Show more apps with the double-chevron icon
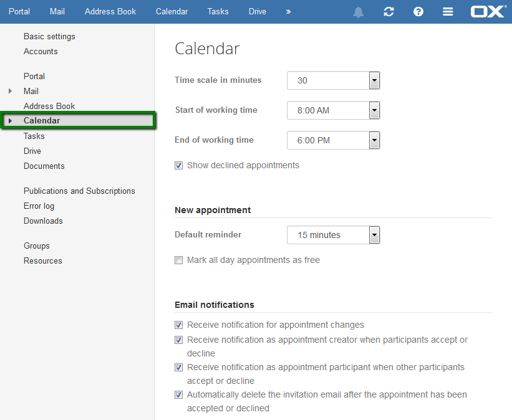The width and height of the screenshot is (512, 420). 288,12
